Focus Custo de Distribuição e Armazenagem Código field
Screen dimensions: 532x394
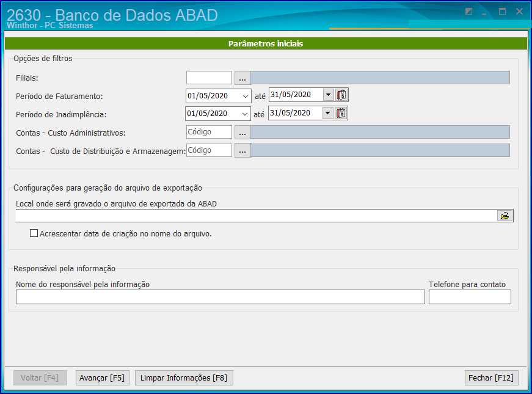click(209, 150)
